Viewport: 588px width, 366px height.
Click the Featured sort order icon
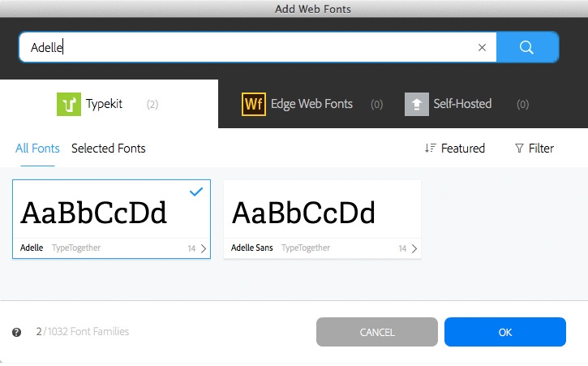pos(430,149)
